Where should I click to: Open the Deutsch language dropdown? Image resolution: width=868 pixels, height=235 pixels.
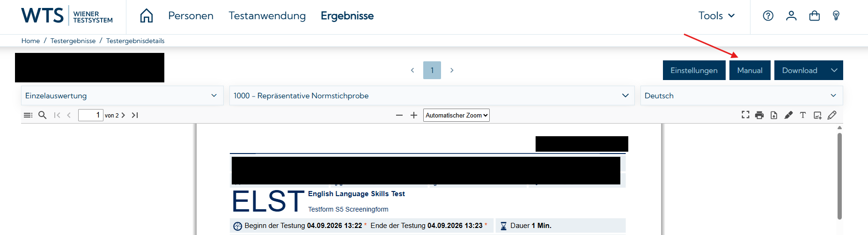tap(742, 95)
